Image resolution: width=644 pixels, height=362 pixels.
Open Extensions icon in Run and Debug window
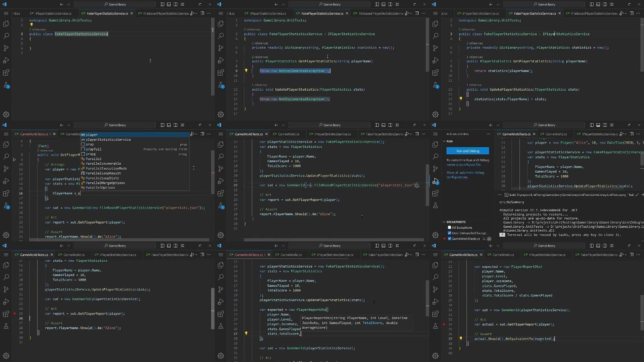point(436,193)
